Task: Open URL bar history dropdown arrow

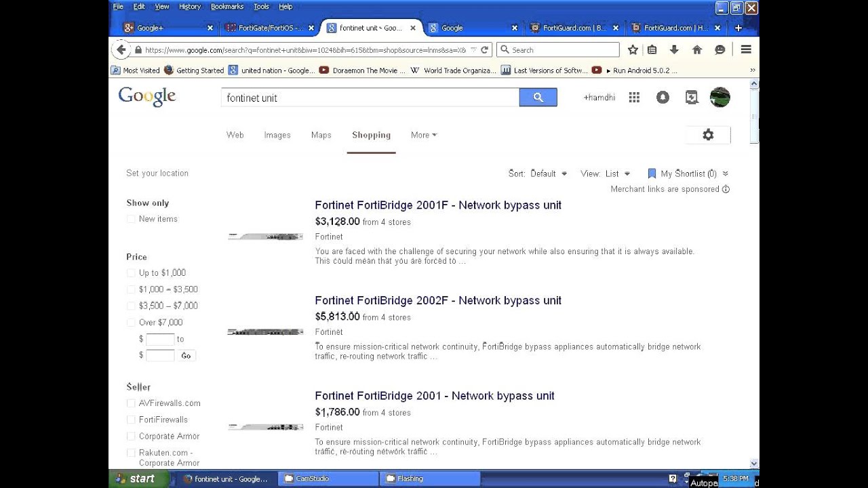Action: click(473, 49)
